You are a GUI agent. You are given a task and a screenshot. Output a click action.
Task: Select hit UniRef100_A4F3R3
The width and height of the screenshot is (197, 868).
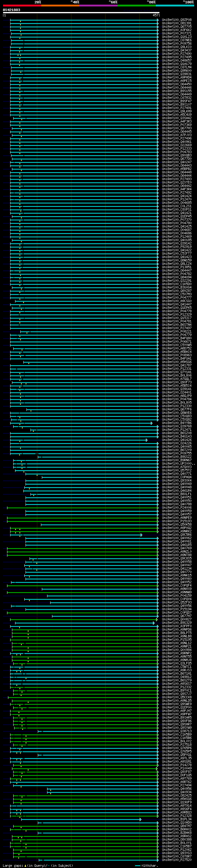pyautogui.click(x=176, y=121)
